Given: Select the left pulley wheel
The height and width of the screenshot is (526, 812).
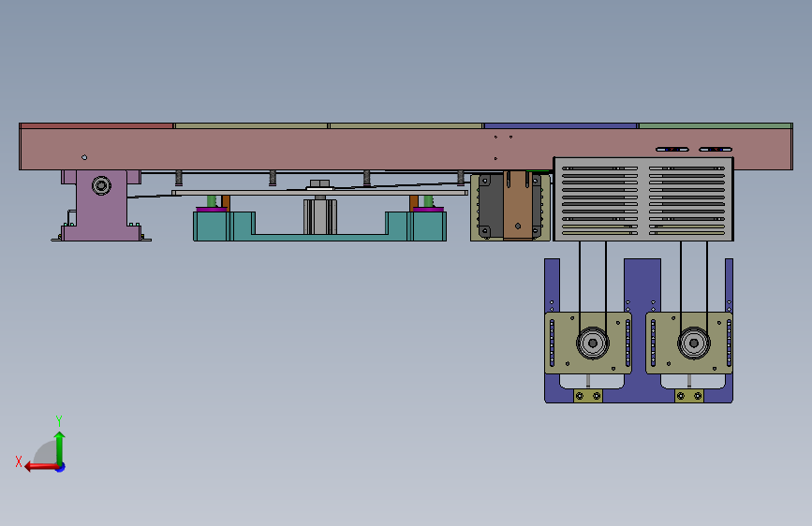Looking at the screenshot, I should tap(593, 343).
